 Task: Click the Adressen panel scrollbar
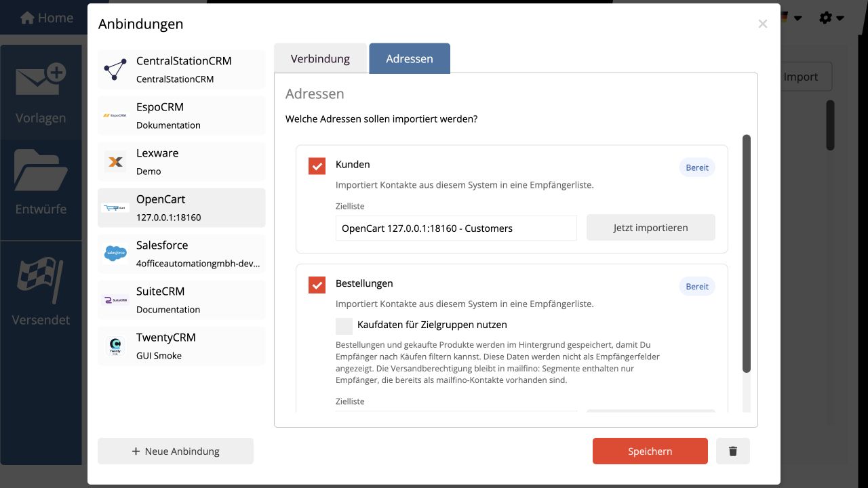(747, 253)
